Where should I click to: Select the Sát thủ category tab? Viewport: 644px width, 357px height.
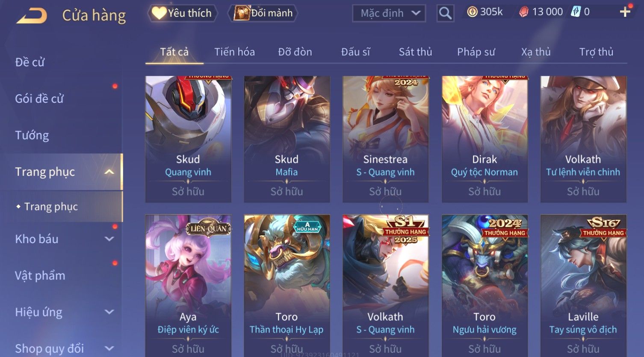(x=415, y=52)
